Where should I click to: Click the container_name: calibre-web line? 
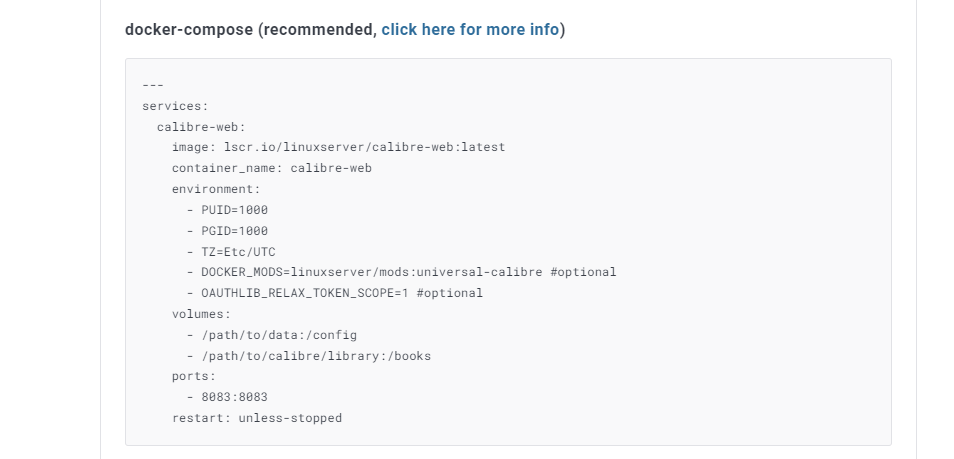[x=271, y=168]
